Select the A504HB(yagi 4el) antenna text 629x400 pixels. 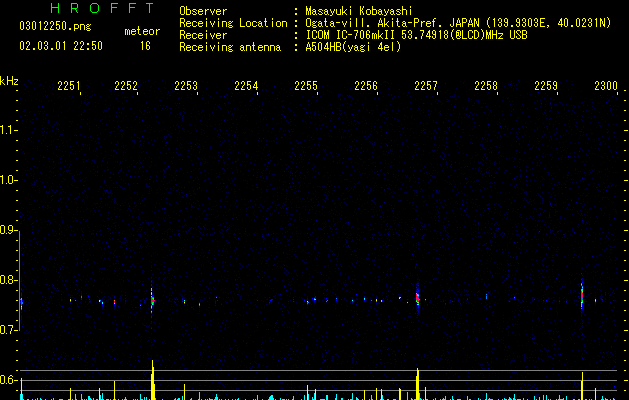click(x=353, y=47)
